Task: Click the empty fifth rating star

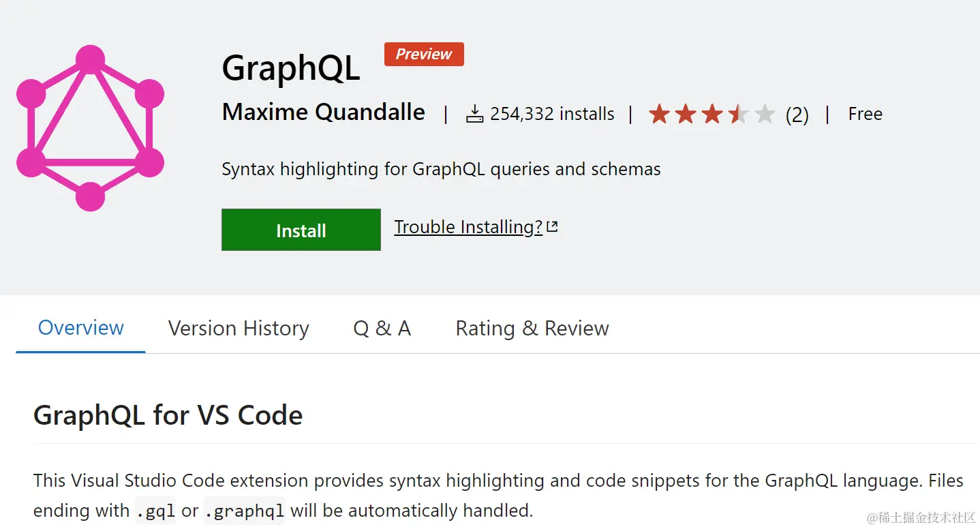Action: click(x=765, y=114)
